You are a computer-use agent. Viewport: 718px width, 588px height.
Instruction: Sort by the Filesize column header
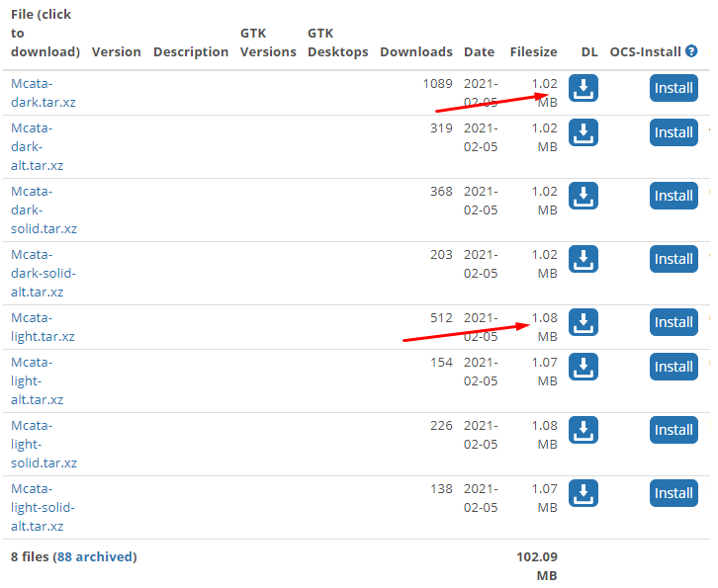(533, 51)
